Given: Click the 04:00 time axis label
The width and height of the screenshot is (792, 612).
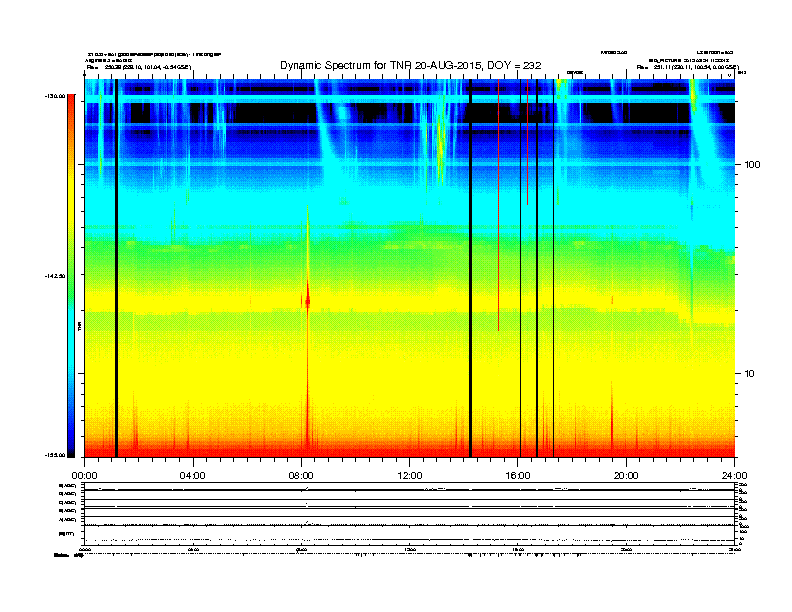Looking at the screenshot, I should (x=193, y=476).
